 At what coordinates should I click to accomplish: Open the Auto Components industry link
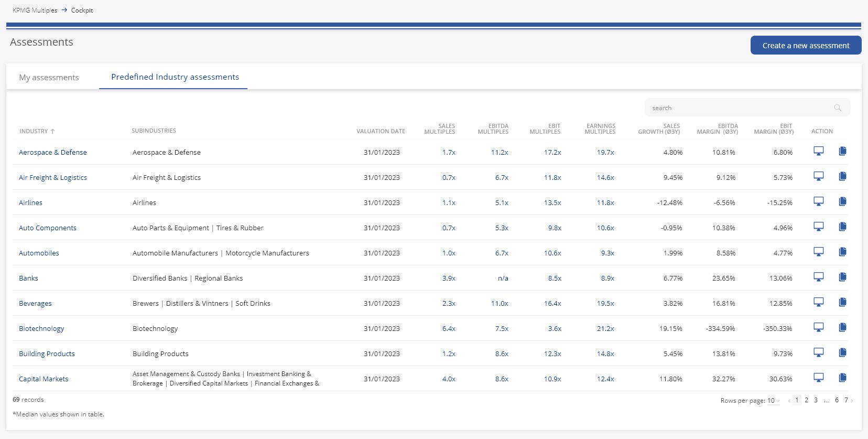pyautogui.click(x=48, y=228)
